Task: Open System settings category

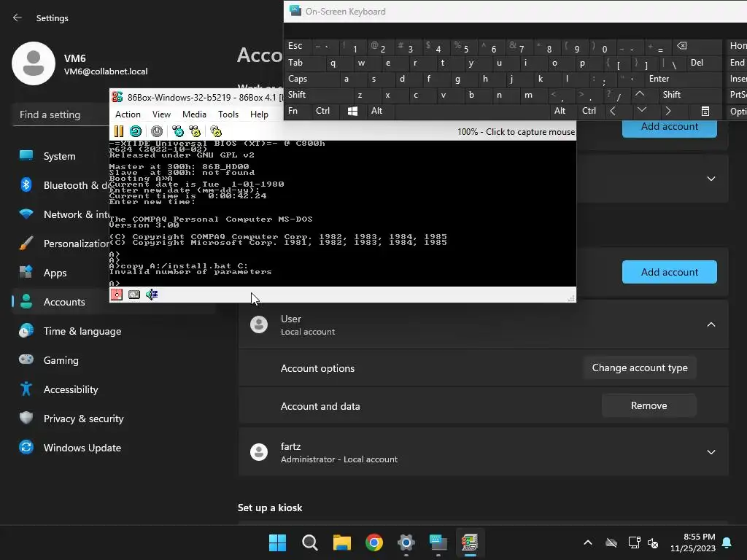Action: click(x=60, y=156)
